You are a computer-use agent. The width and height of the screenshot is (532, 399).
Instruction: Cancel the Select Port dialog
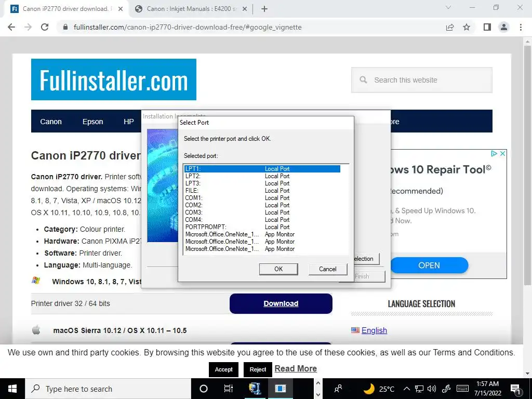click(328, 269)
